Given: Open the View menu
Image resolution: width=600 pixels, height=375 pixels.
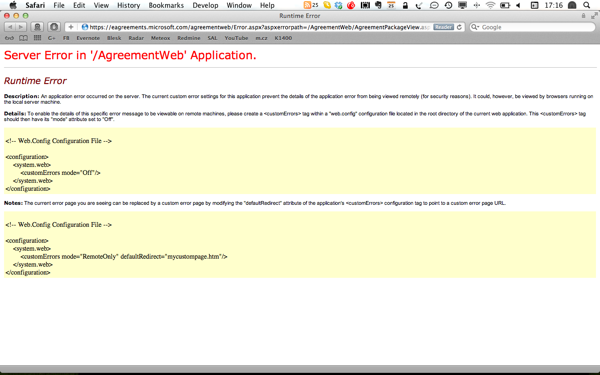Looking at the screenshot, I should (101, 5).
